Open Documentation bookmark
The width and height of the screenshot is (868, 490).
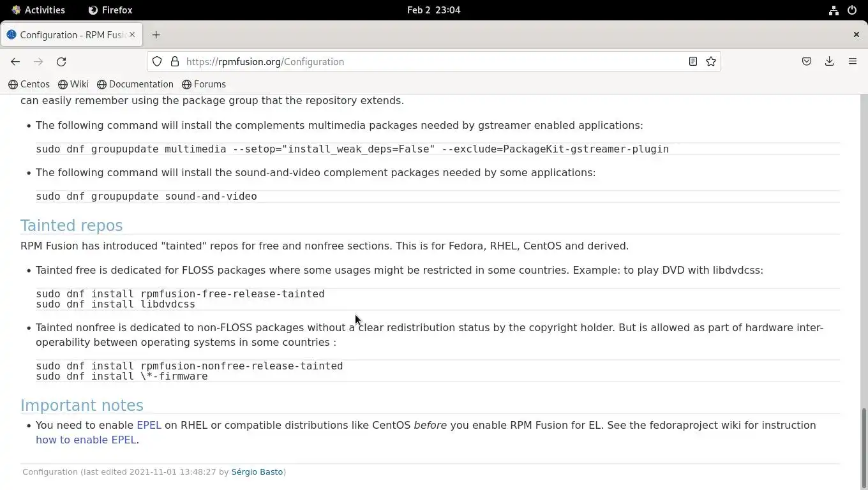click(135, 84)
